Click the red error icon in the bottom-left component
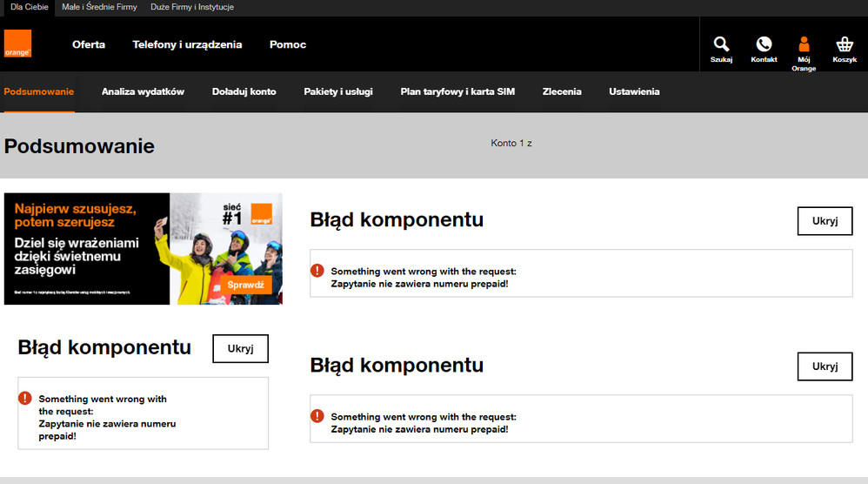 [25, 399]
